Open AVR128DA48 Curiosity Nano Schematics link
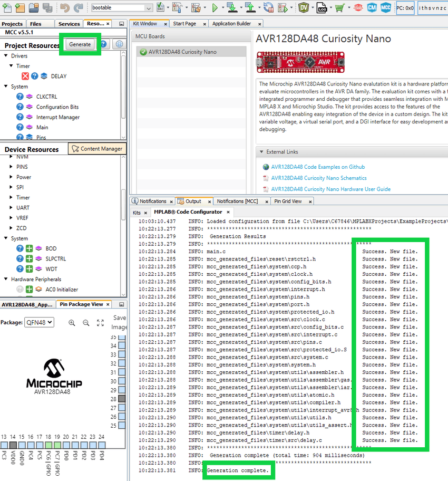Screen dimensions: 448x481 point(318,178)
